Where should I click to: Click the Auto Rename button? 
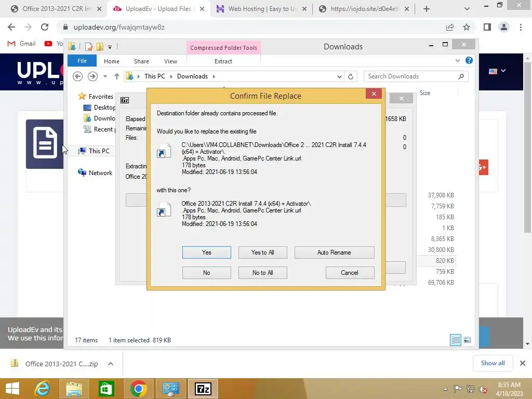334,252
